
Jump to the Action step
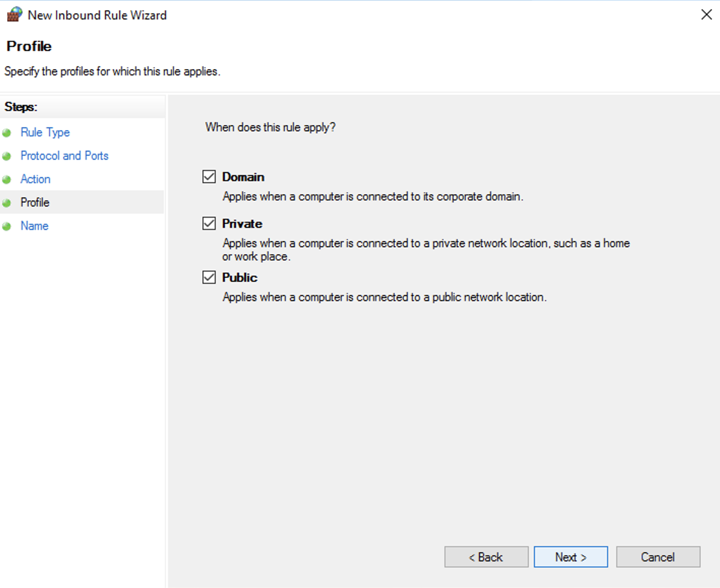(x=36, y=179)
